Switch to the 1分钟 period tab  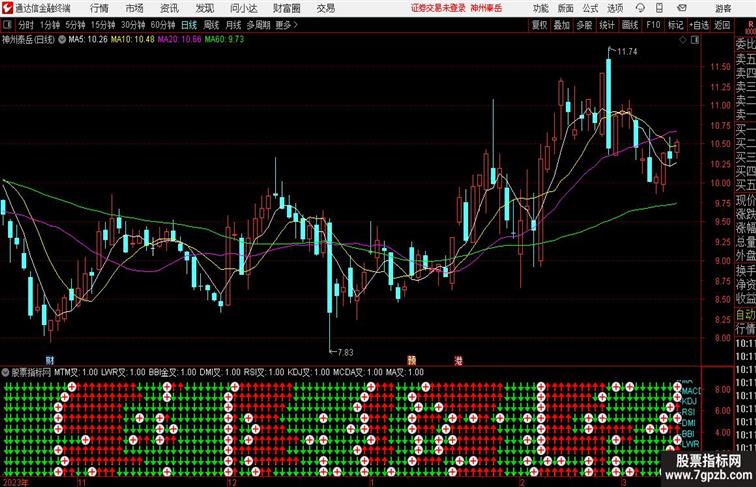pyautogui.click(x=50, y=25)
